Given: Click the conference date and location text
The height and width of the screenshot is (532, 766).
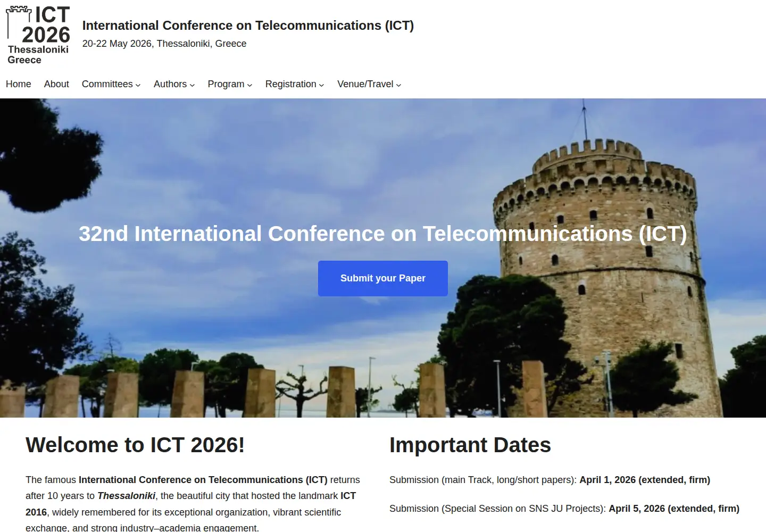Looking at the screenshot, I should click(164, 44).
